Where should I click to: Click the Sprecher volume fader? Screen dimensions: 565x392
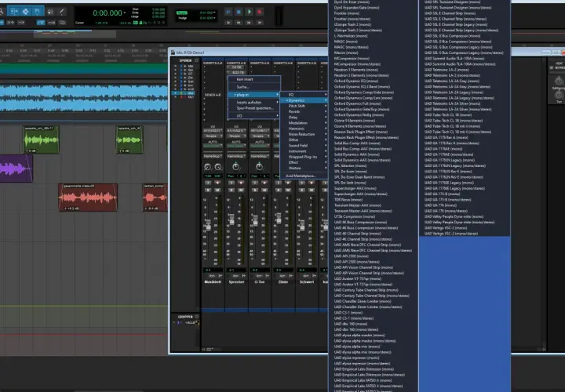click(x=231, y=220)
